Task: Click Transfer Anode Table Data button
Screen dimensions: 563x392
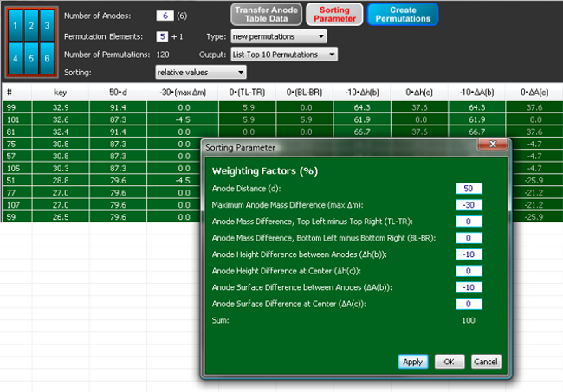Action: (266, 15)
